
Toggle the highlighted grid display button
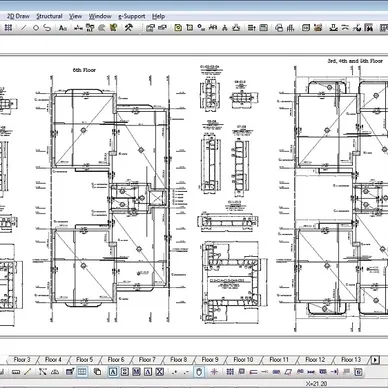pos(82,371)
